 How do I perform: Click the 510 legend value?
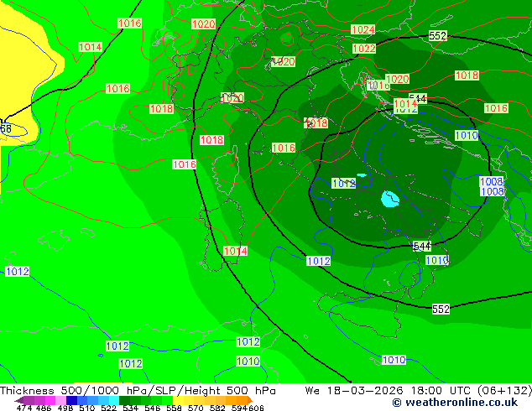click(x=87, y=408)
